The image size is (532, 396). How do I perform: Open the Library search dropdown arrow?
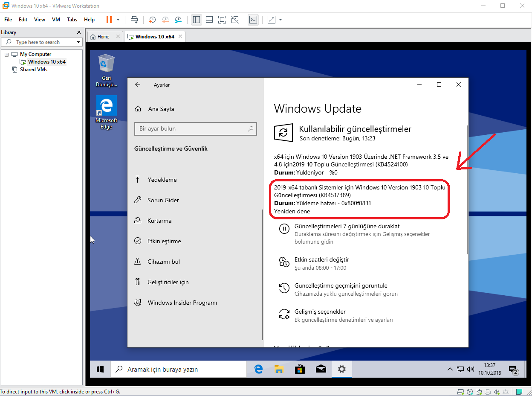78,42
